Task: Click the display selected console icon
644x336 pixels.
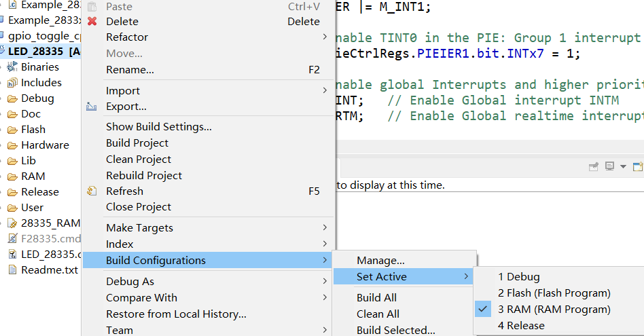Action: coord(609,166)
